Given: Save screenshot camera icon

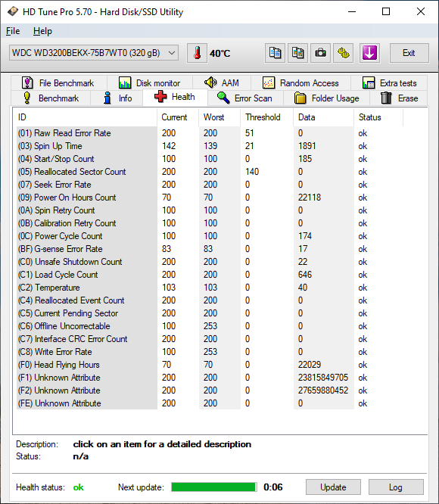Looking at the screenshot, I should point(320,53).
